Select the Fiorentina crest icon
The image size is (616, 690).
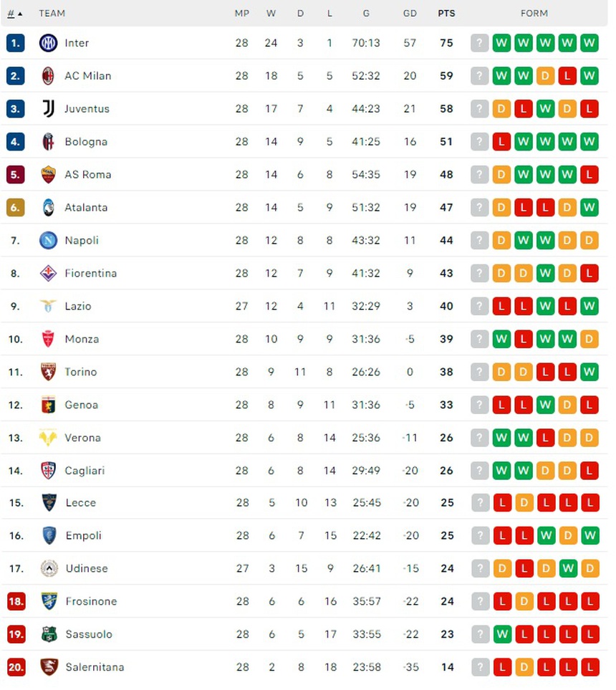click(48, 273)
